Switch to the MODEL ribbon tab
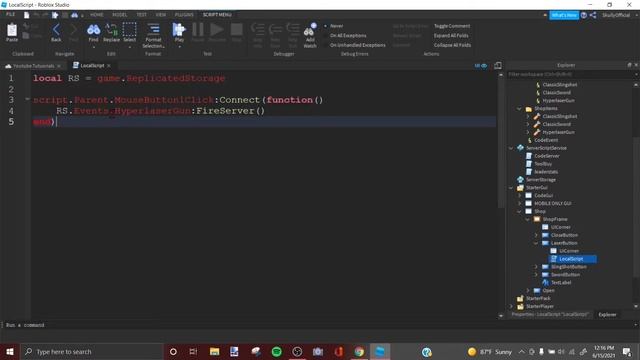 [120, 15]
